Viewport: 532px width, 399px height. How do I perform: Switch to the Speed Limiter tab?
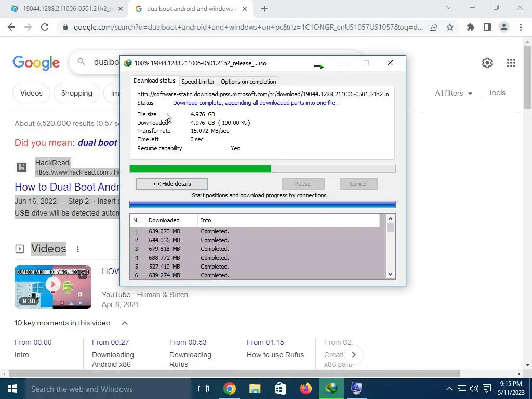point(198,82)
